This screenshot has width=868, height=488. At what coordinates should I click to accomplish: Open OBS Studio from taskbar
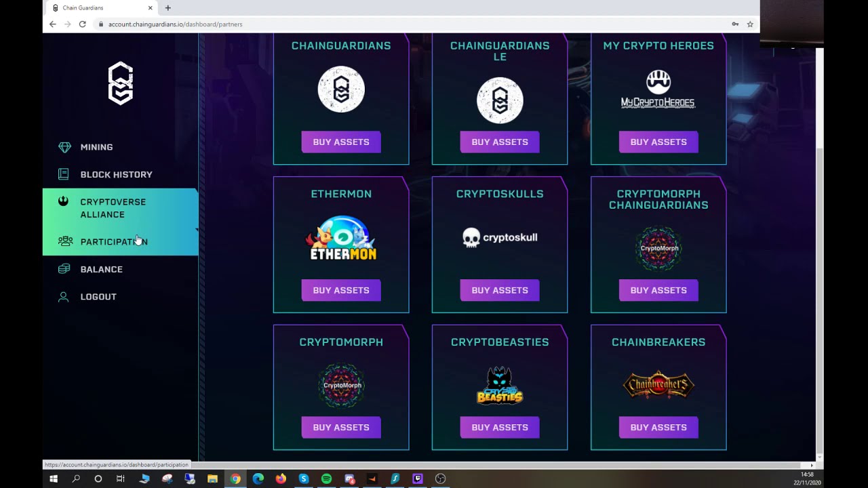coord(440,479)
